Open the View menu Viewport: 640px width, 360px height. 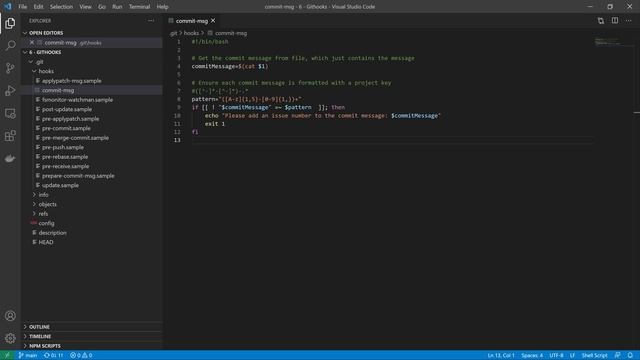tap(85, 7)
